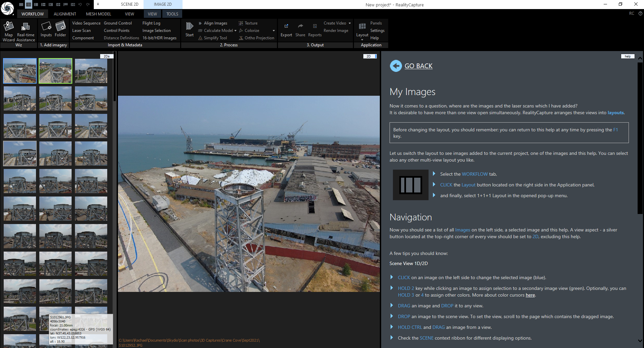Follow the 'layouts' hyperlink in help
644x348 pixels.
[x=615, y=113]
